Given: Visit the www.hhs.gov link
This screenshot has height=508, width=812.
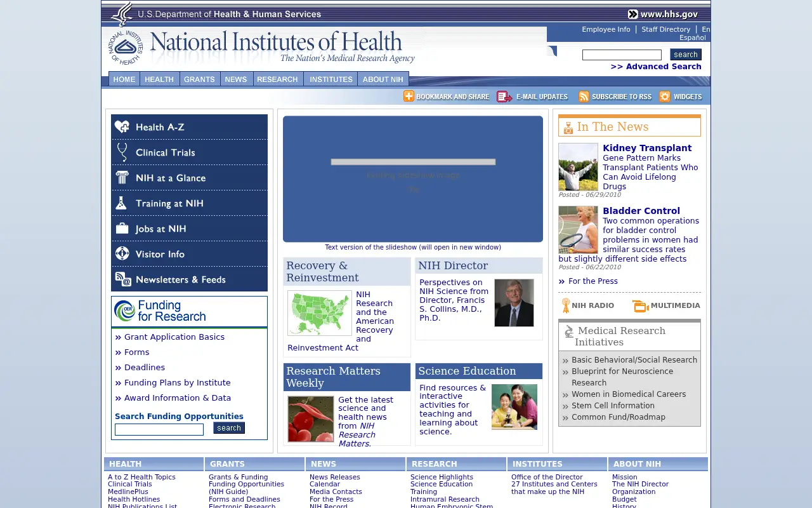Looking at the screenshot, I should click(663, 14).
